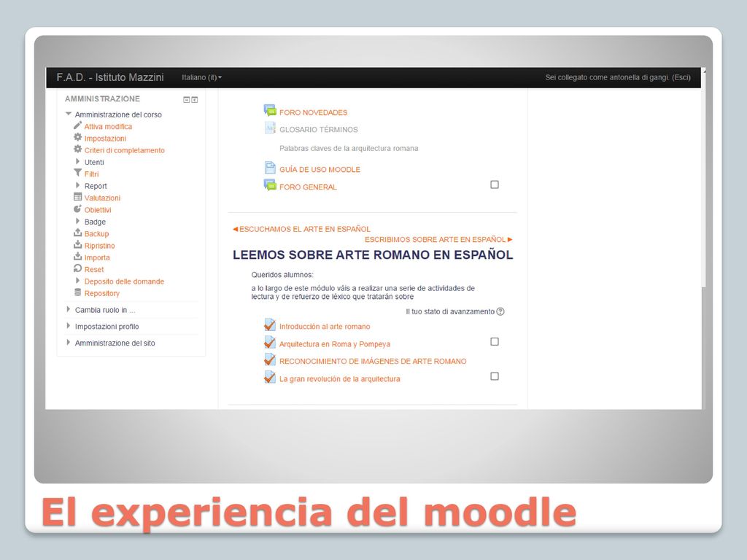Click the upload icon beside Backup
Viewport: 747px width, 560px height.
(77, 233)
